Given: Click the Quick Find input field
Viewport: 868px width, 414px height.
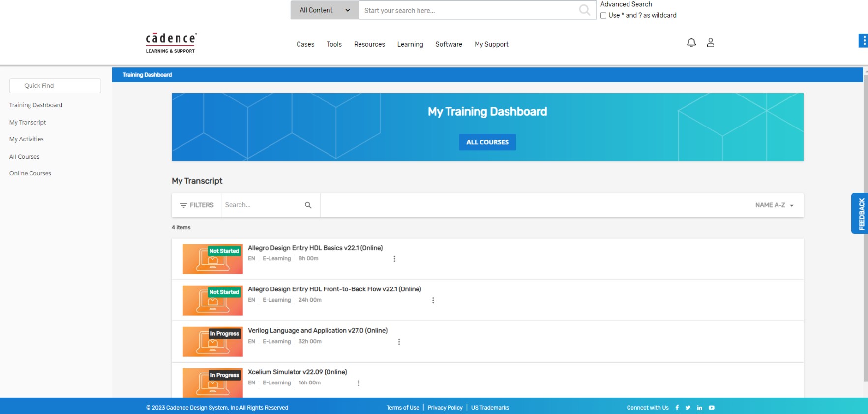Looking at the screenshot, I should click(x=55, y=86).
